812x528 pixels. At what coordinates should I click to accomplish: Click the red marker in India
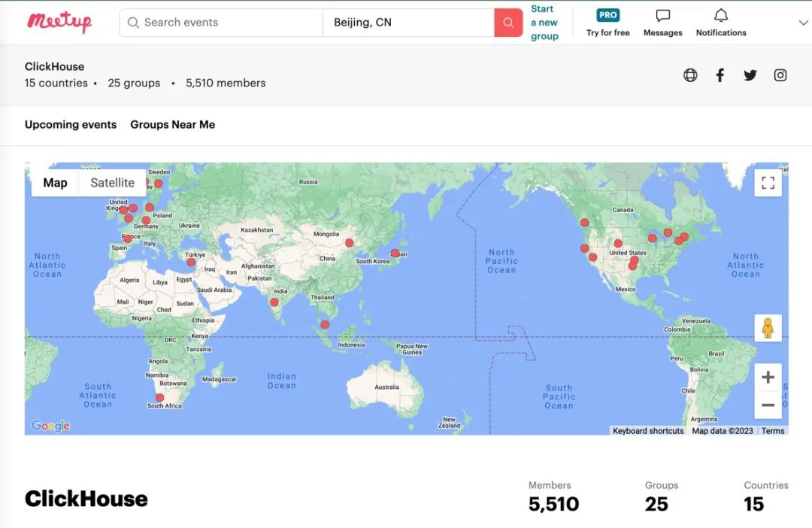pos(274,302)
